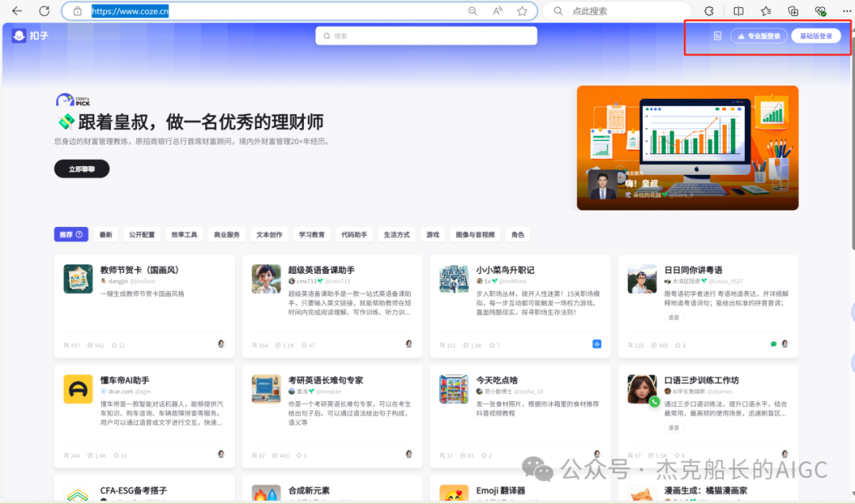855x504 pixels.
Task: Open the 口语三步训练工作坊 title
Action: tap(701, 380)
